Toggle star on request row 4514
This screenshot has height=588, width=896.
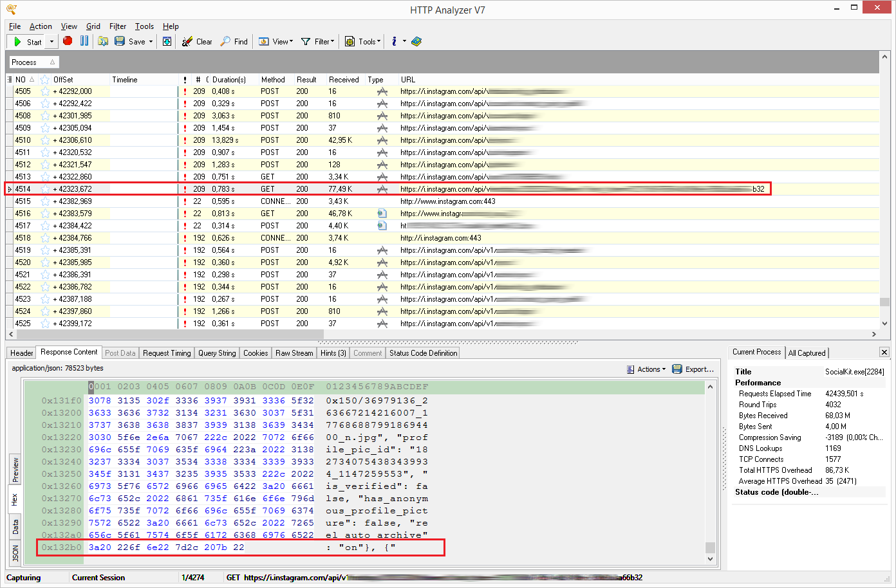coord(45,189)
